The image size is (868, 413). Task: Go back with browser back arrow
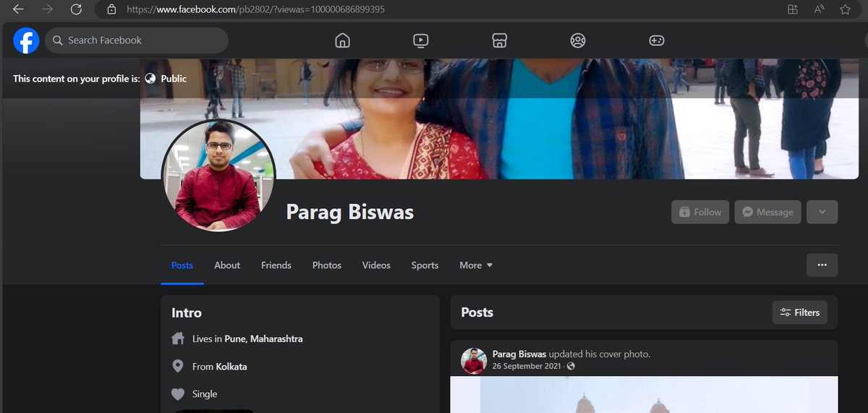19,9
